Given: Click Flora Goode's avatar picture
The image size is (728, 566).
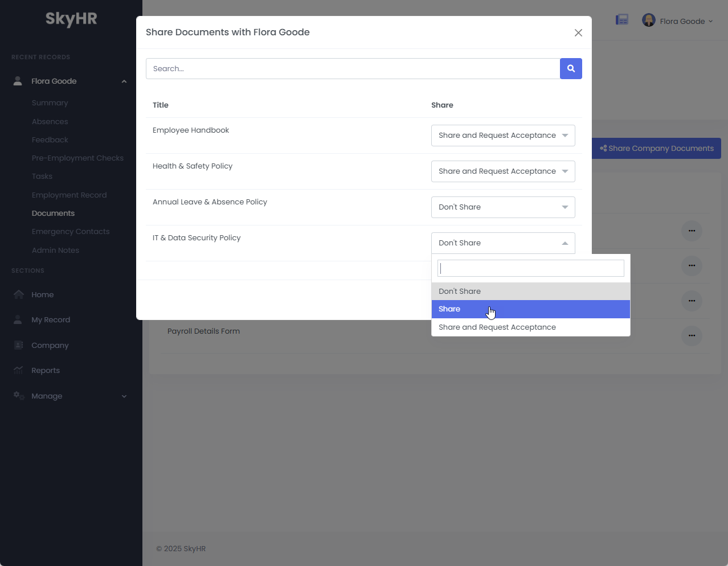Looking at the screenshot, I should (648, 19).
